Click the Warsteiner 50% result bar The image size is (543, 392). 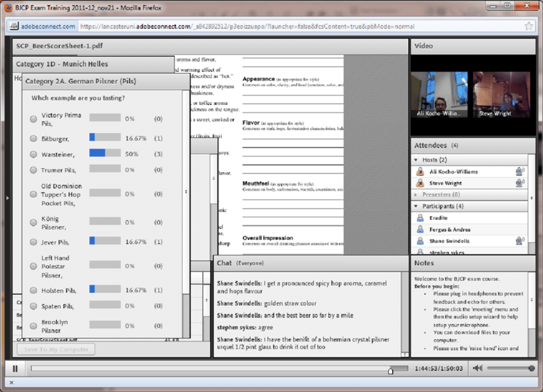[x=105, y=153]
